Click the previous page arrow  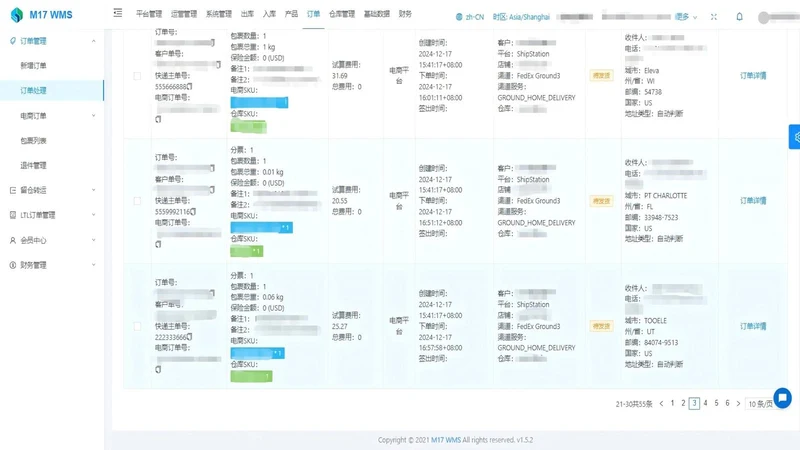tap(662, 404)
